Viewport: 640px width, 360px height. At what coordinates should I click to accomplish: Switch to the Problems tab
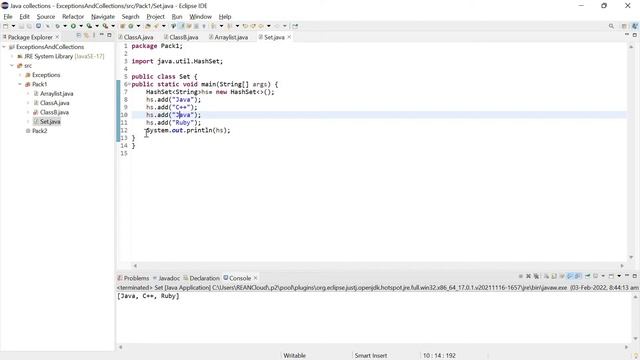(133, 278)
